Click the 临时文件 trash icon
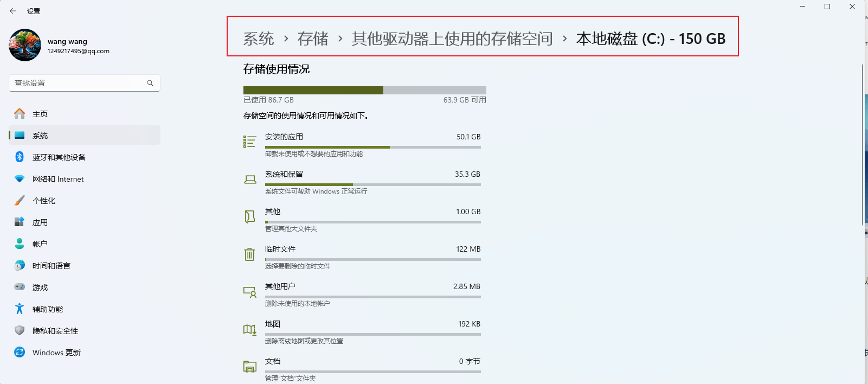Viewport: 868px width, 384px height. [x=249, y=254]
